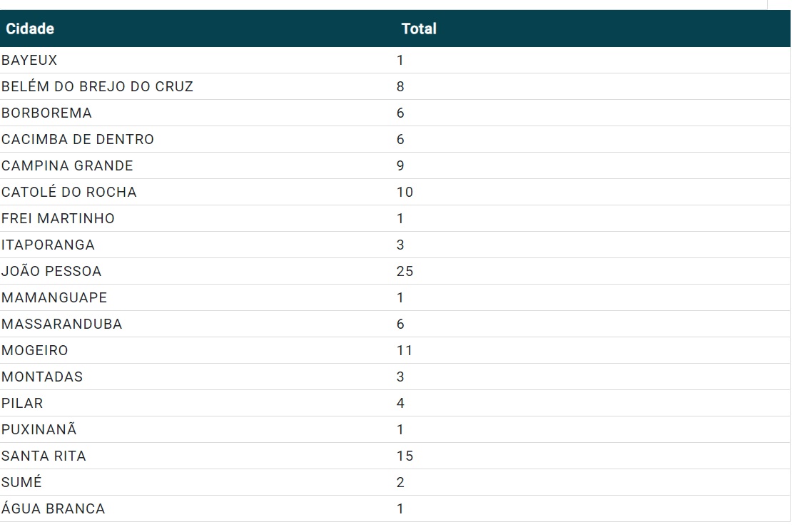Image resolution: width=792 pixels, height=532 pixels.
Task: Select the BORBOREMA city cell
Action: tap(46, 113)
